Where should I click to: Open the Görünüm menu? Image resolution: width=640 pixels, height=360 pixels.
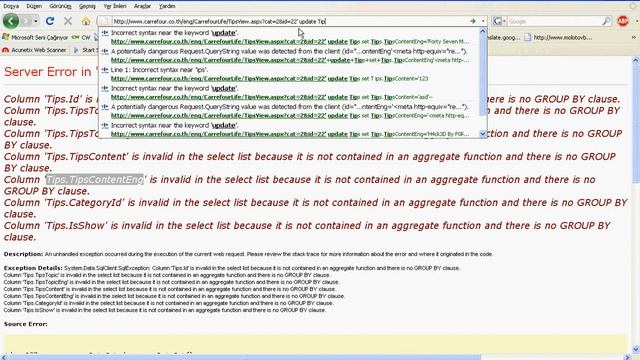60,6
